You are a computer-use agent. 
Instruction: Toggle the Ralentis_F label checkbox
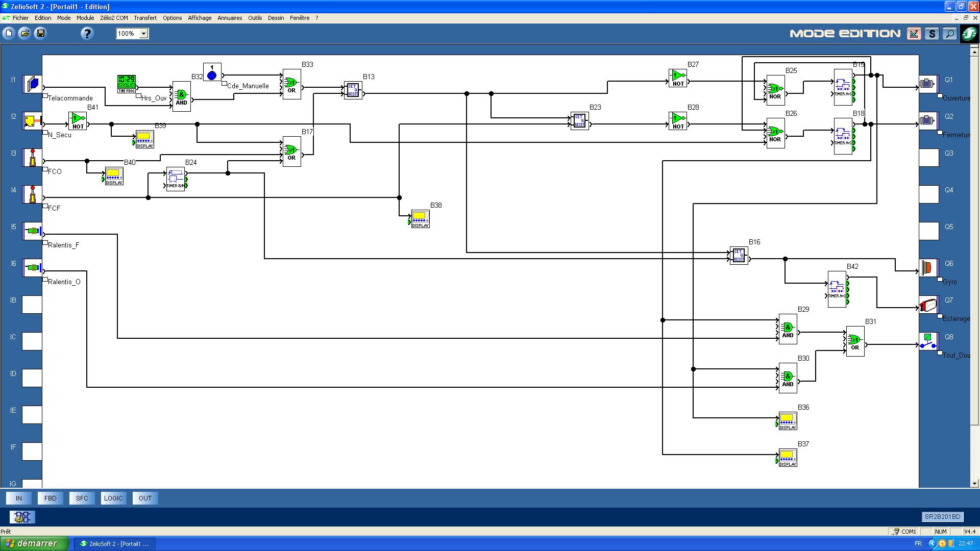(45, 242)
